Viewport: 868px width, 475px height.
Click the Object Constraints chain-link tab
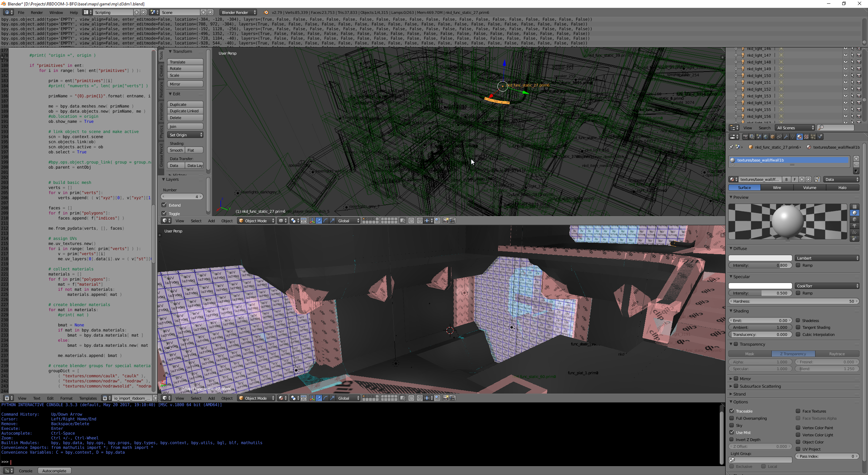(779, 137)
